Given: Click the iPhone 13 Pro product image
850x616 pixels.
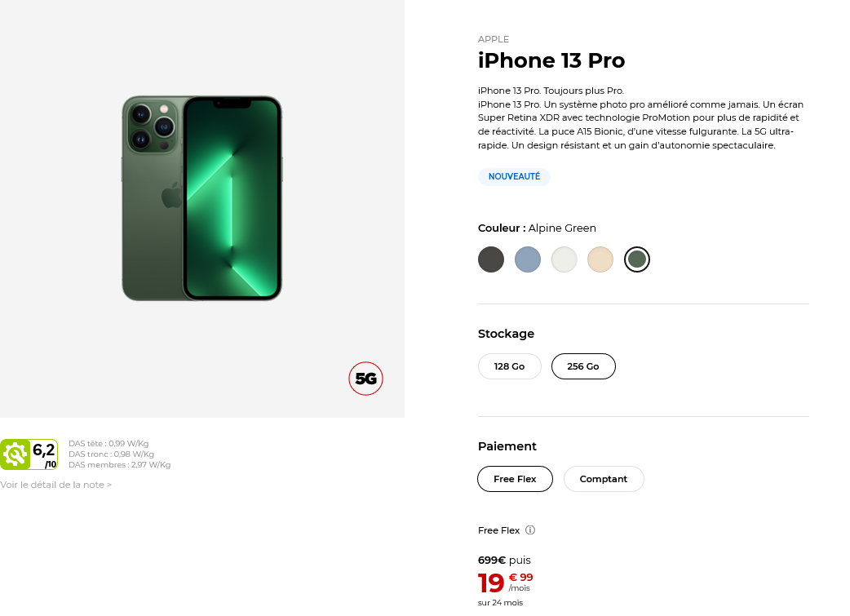Looking at the screenshot, I should pyautogui.click(x=202, y=198).
